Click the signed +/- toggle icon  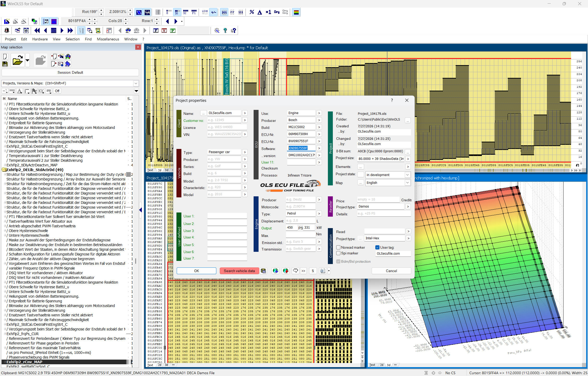tap(214, 12)
